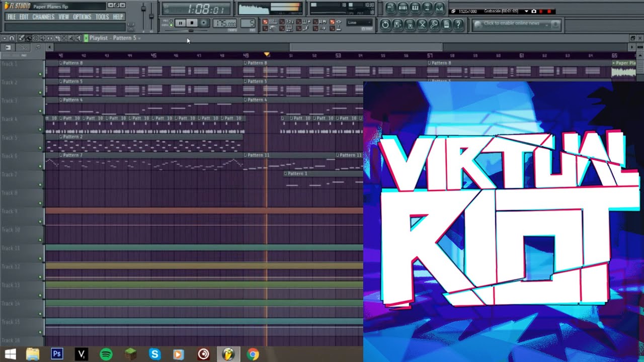This screenshot has width=644, height=362.
Task: Select the playlist Mute tool
Action: (x=43, y=38)
